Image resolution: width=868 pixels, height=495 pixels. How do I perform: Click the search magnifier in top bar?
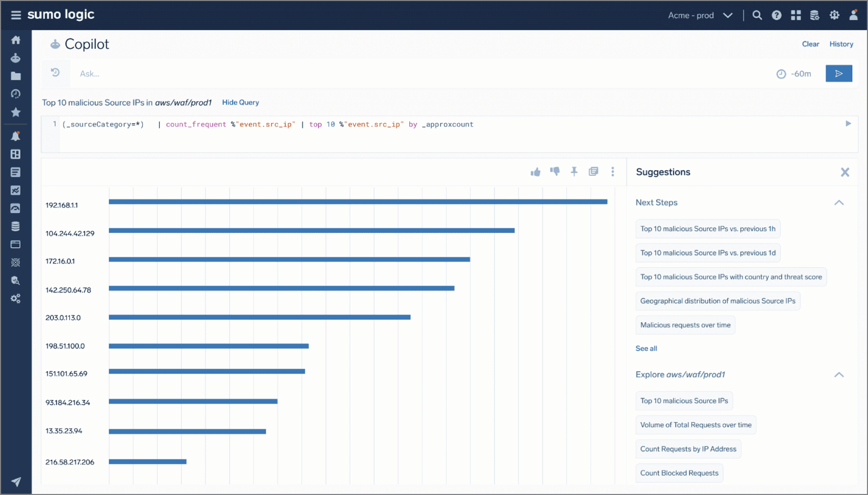pos(757,15)
